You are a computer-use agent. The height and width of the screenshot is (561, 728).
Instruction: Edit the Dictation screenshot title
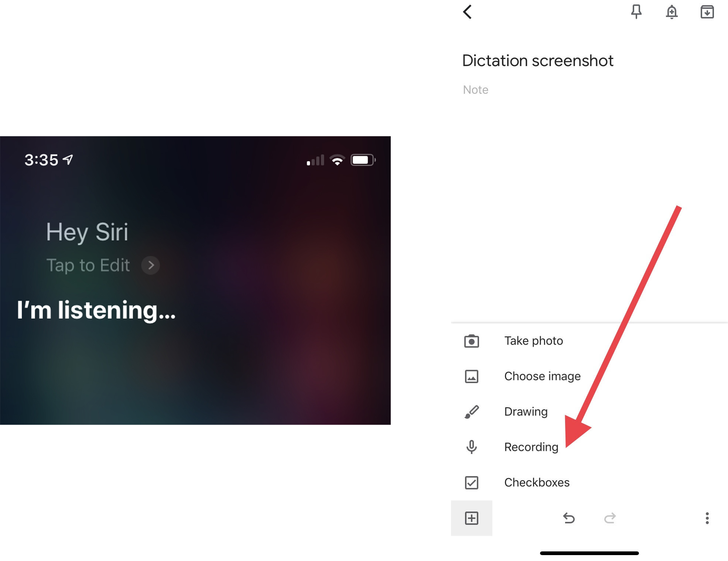pyautogui.click(x=538, y=61)
